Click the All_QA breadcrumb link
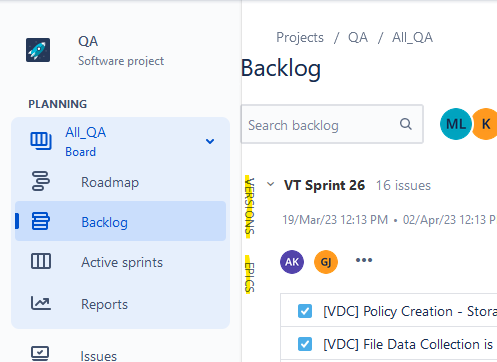The width and height of the screenshot is (497, 362). pos(412,37)
